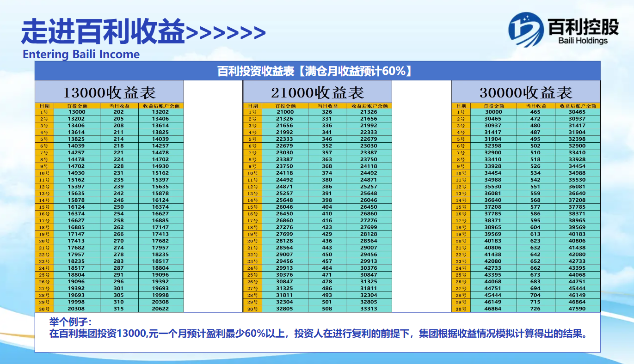
Task: Select daily income cell 326
Action: tap(327, 112)
